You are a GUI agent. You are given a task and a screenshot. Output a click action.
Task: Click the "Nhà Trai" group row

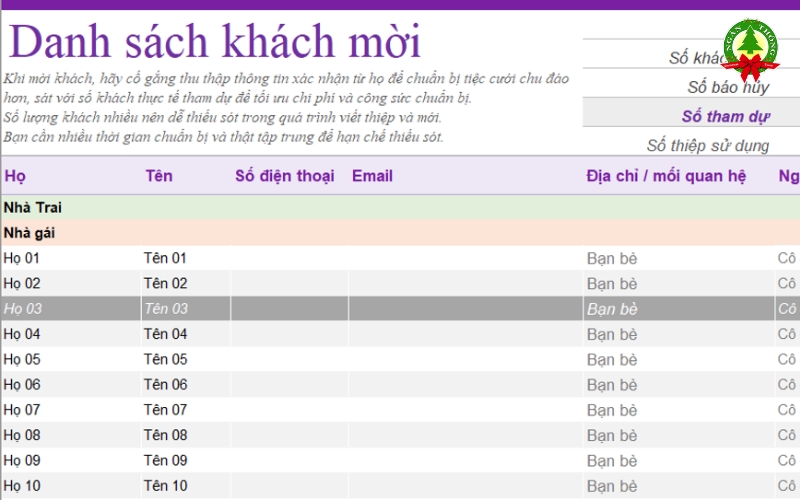(32, 207)
